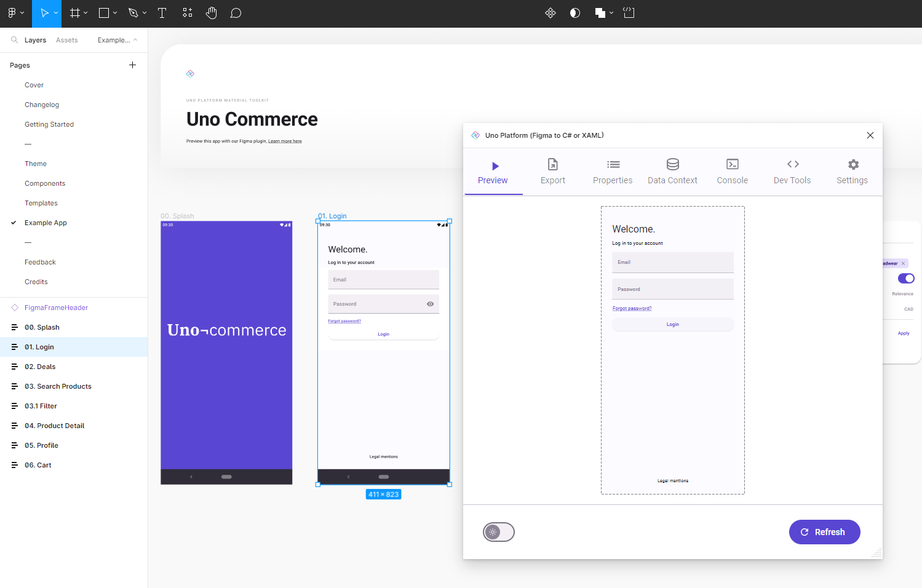
Task: Open the Comment tool
Action: click(236, 12)
